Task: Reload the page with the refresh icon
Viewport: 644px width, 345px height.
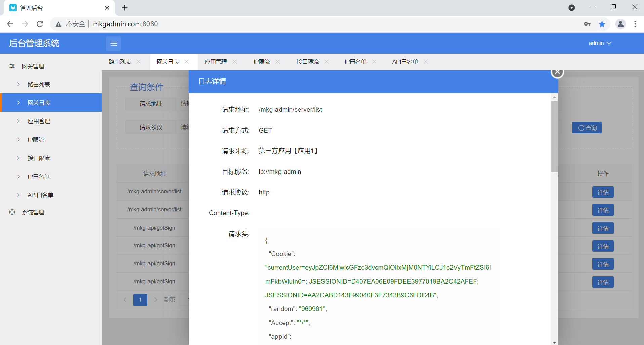Action: coord(40,24)
